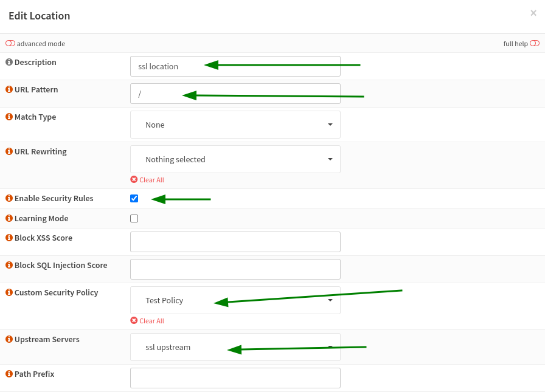Clear All selections under Custom Security Policy
This screenshot has width=545, height=392.
pos(147,320)
